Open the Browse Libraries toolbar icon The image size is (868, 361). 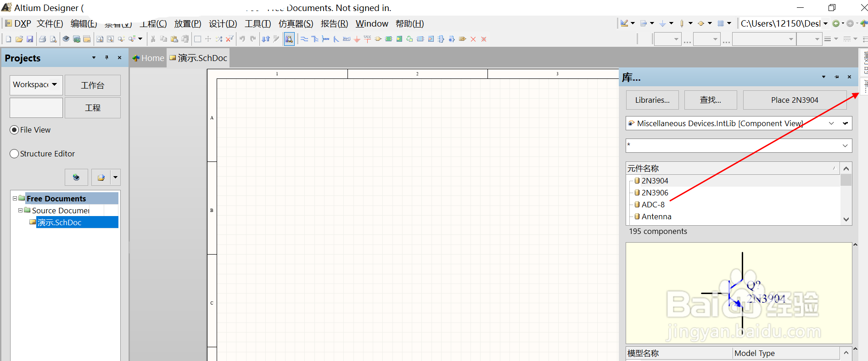(x=289, y=39)
